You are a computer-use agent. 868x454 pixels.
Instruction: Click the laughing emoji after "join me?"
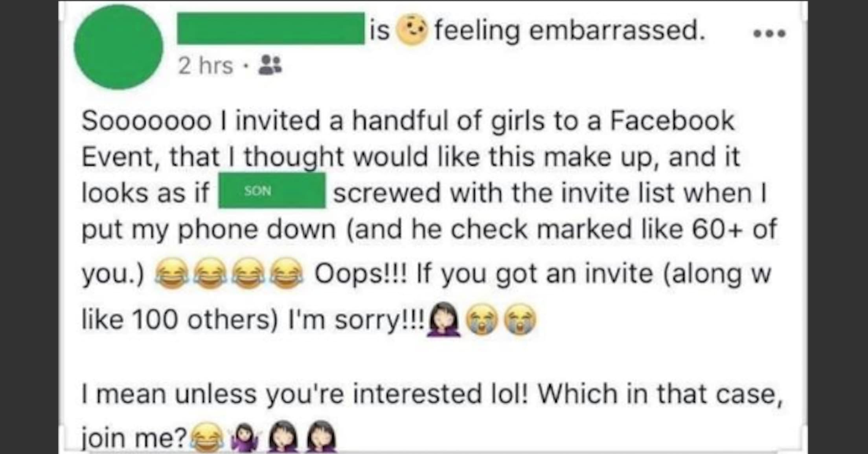tap(207, 438)
